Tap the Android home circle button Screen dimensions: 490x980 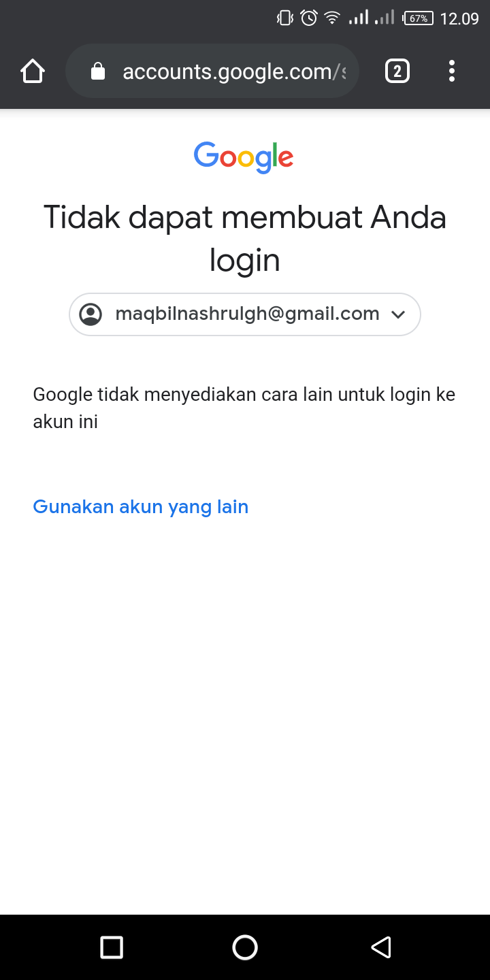point(245,947)
